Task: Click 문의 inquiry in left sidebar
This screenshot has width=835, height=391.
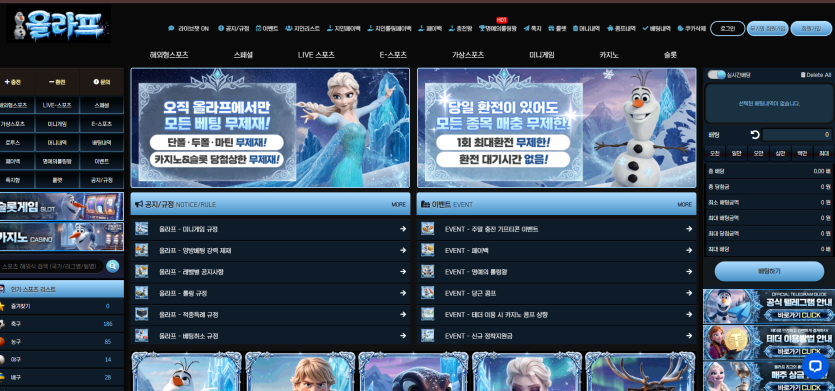Action: (101, 82)
